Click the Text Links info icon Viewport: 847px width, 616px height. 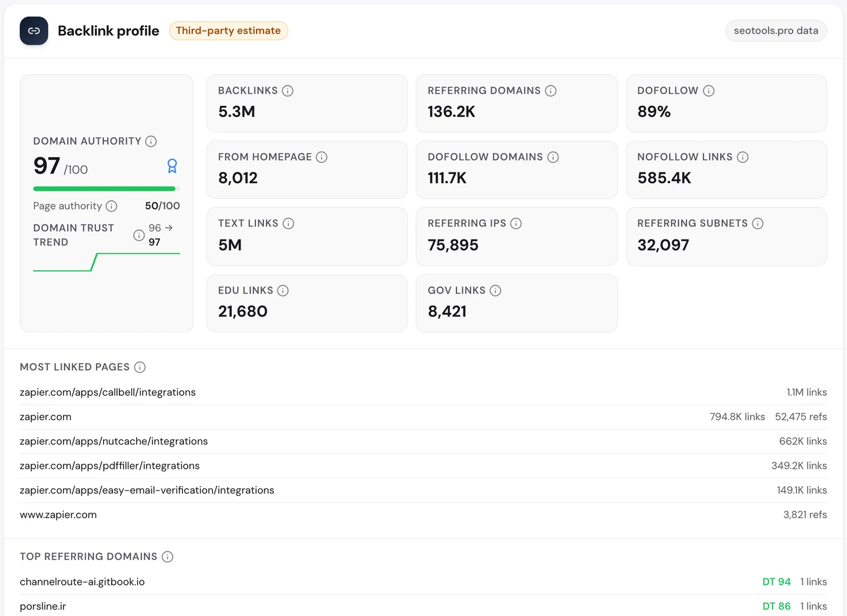pyautogui.click(x=288, y=224)
